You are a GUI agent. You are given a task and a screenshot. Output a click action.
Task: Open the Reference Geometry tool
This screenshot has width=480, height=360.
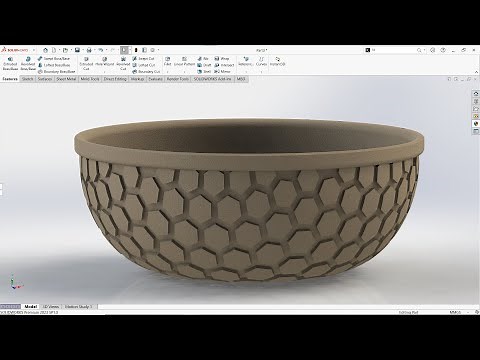coord(246,61)
